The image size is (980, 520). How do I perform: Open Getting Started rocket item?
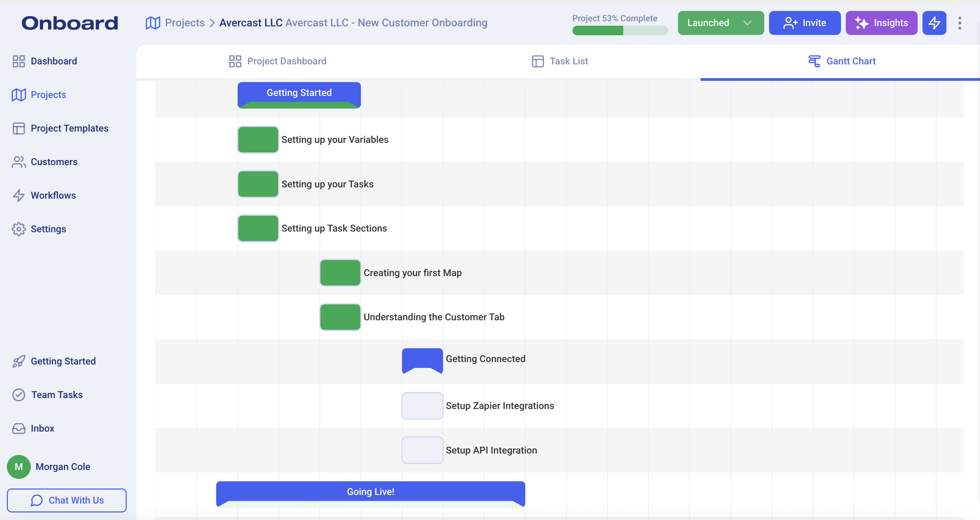coord(63,361)
